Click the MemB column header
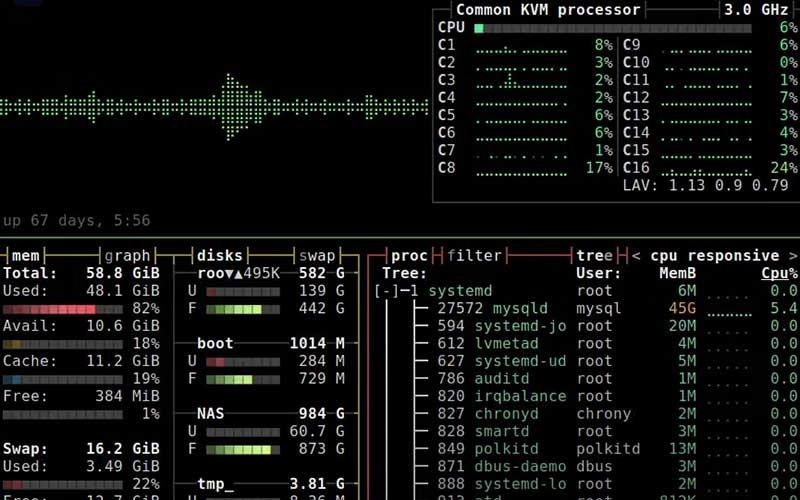 click(678, 273)
